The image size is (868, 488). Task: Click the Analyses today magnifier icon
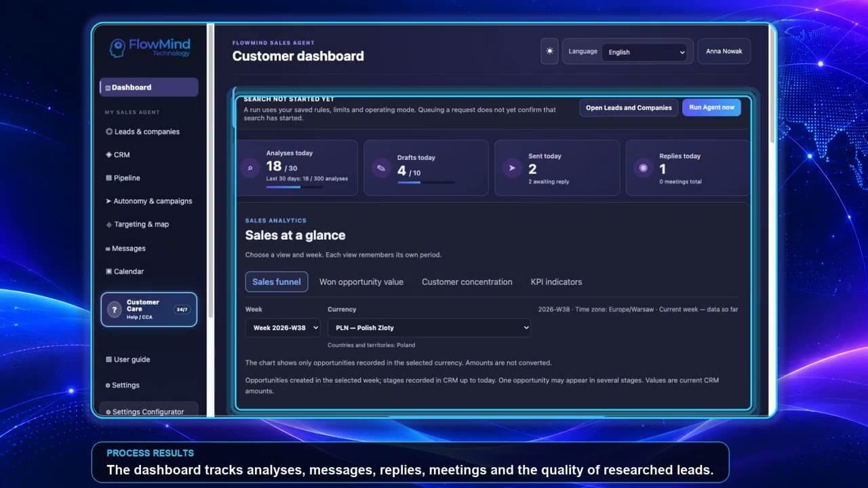(250, 168)
